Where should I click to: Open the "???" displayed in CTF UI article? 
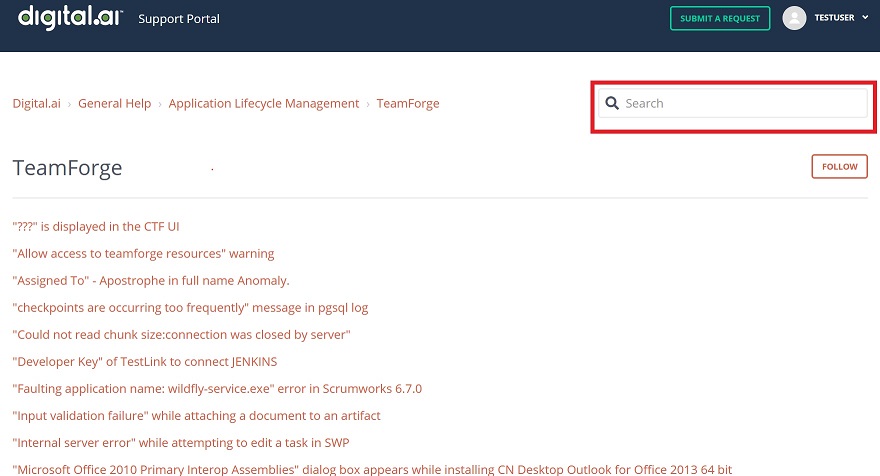(x=96, y=227)
